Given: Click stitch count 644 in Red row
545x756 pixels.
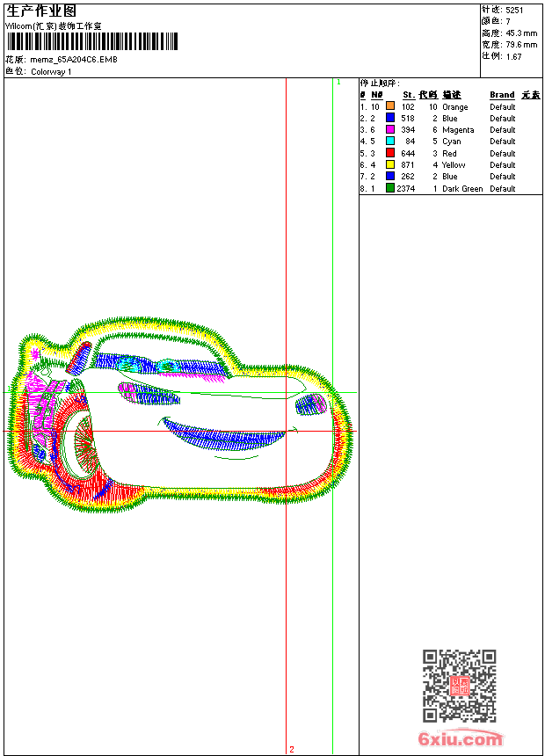Looking at the screenshot, I should [408, 153].
